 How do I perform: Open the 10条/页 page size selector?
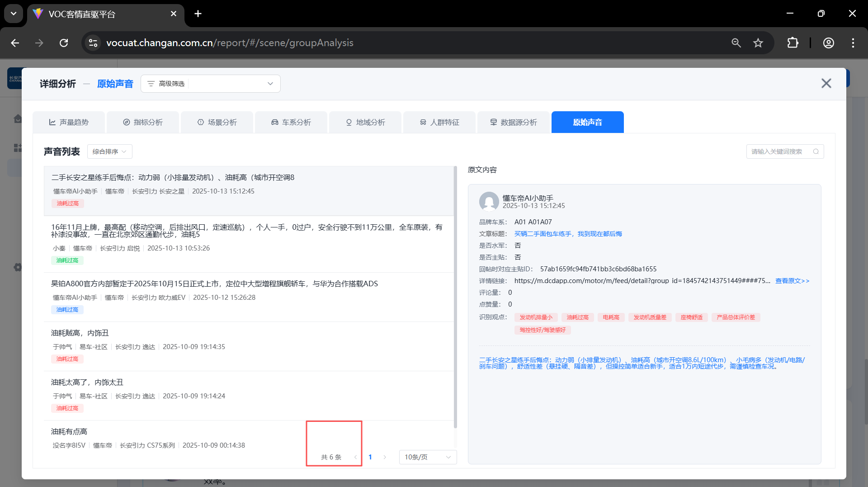(x=427, y=457)
